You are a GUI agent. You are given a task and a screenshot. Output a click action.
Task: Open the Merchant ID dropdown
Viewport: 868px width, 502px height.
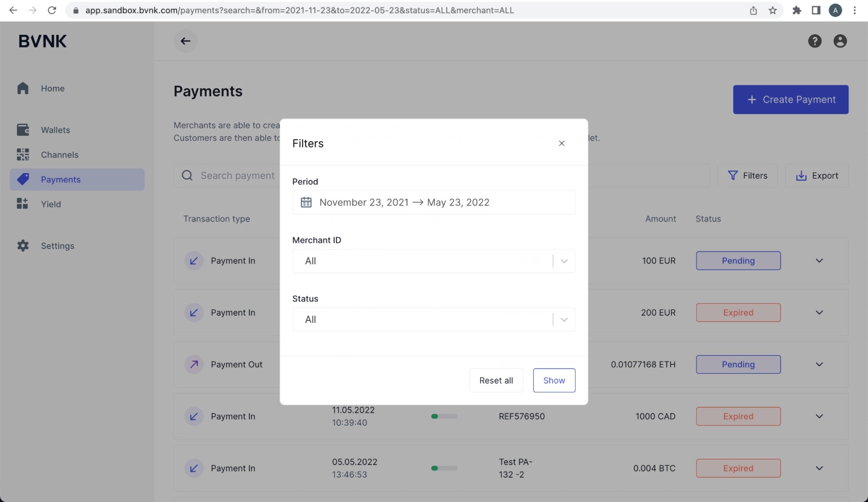(x=433, y=261)
